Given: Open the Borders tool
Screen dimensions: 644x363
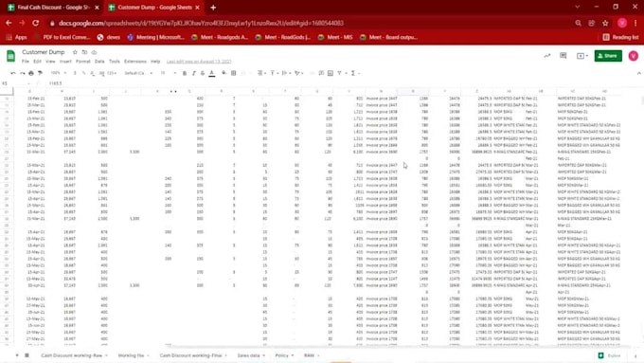Looking at the screenshot, I should point(233,73).
